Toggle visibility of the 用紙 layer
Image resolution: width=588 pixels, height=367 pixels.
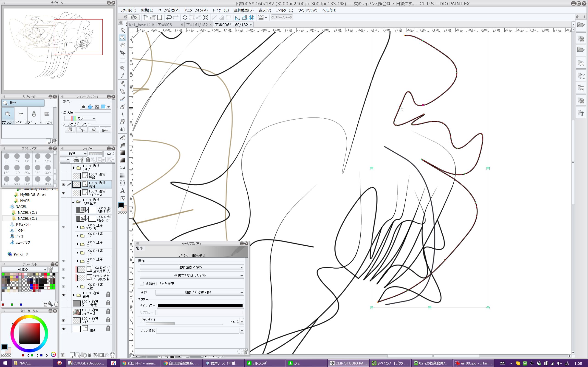63,329
